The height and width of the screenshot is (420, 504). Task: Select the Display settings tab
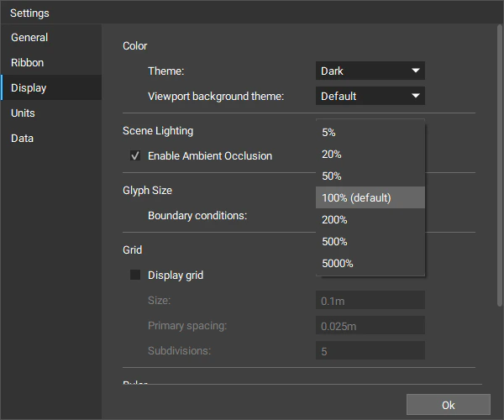pyautogui.click(x=51, y=87)
